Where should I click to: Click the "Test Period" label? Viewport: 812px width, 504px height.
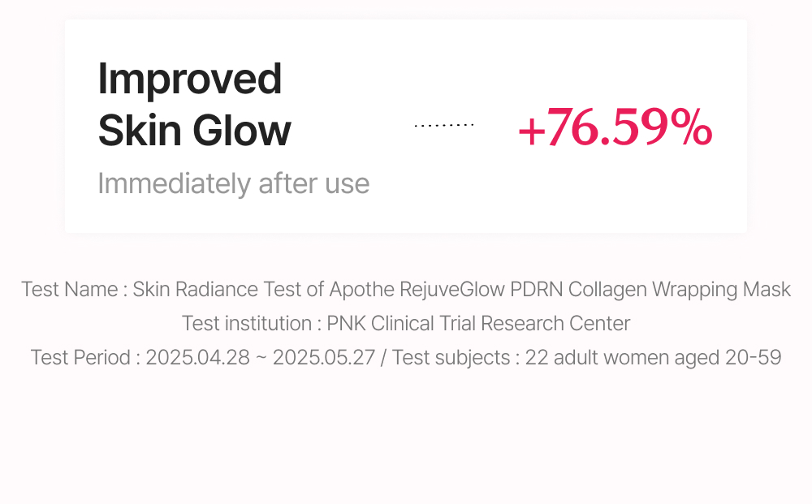point(81,357)
